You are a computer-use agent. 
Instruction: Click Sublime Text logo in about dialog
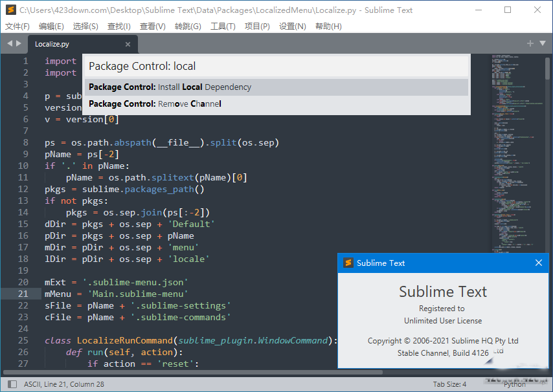point(348,263)
